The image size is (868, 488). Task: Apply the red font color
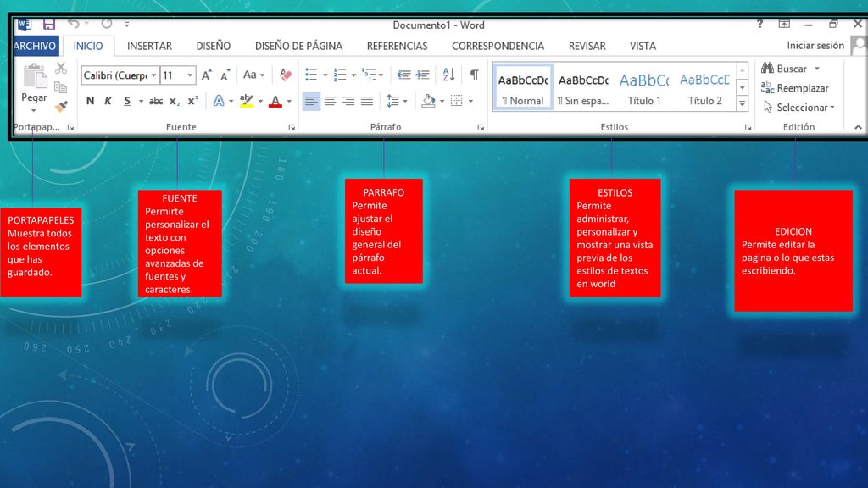tap(275, 102)
